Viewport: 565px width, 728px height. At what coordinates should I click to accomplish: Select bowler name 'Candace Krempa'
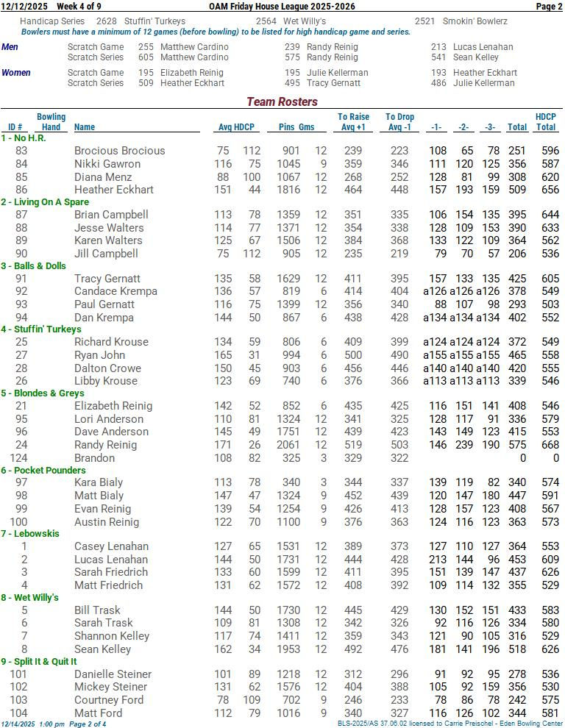[116, 291]
